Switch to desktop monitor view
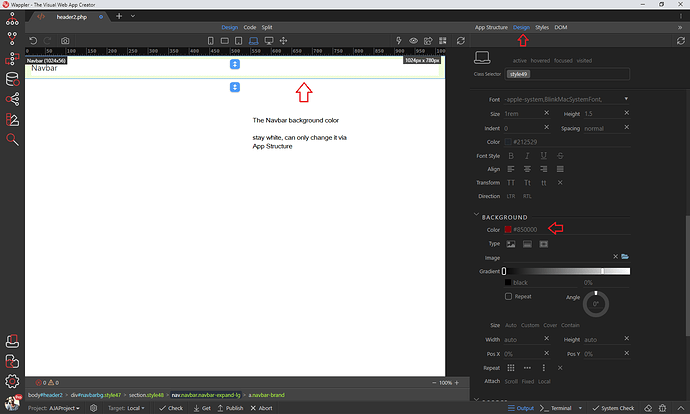Screen dimensions: 690x414 [x=268, y=40]
